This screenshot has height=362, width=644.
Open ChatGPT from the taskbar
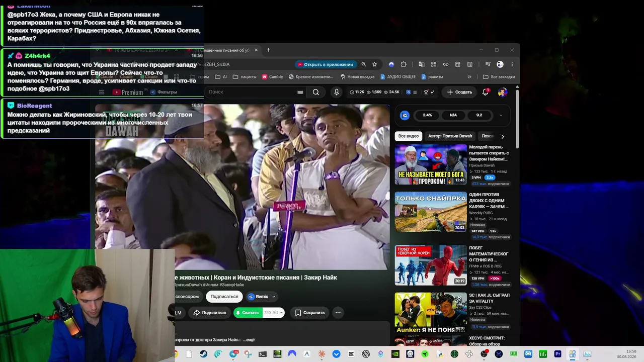click(x=366, y=354)
